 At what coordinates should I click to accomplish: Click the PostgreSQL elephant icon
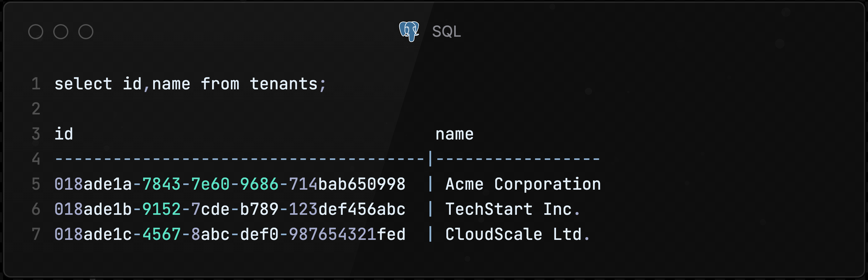point(409,31)
